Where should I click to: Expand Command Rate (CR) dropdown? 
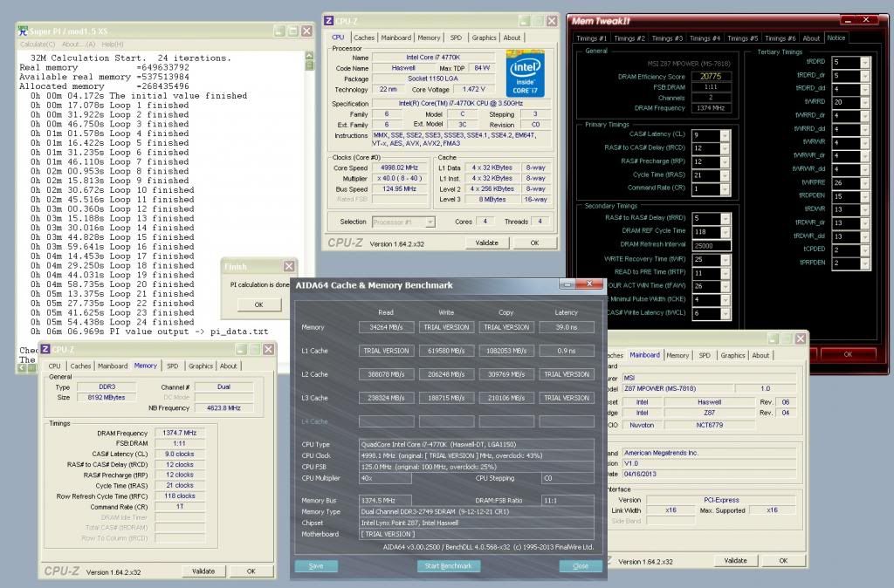tap(725, 188)
